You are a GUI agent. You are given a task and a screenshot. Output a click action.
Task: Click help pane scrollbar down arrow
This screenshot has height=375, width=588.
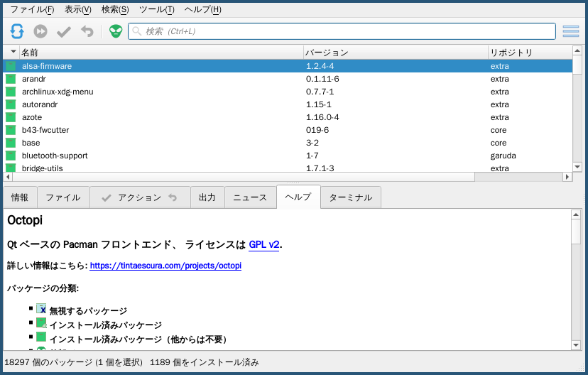(x=576, y=345)
